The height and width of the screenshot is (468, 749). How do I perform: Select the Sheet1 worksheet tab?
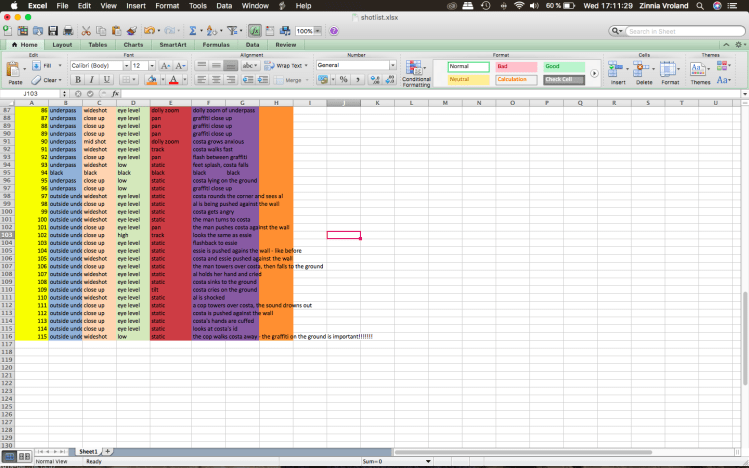pyautogui.click(x=88, y=452)
